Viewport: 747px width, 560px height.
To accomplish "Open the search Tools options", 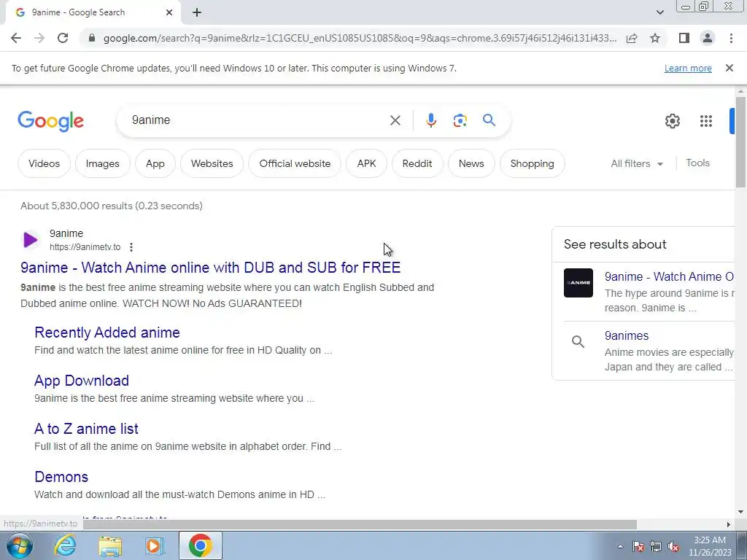I will [x=697, y=163].
